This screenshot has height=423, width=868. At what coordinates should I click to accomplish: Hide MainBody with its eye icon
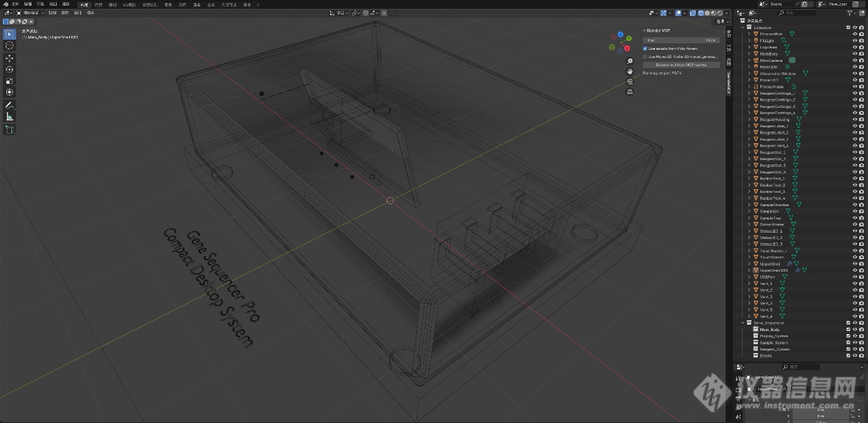855,54
